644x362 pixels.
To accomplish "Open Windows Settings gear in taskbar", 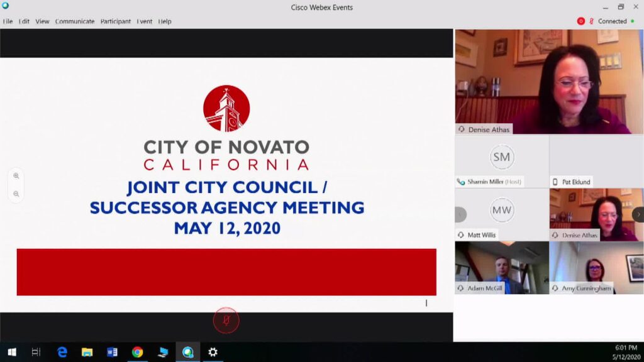I will pos(213,352).
